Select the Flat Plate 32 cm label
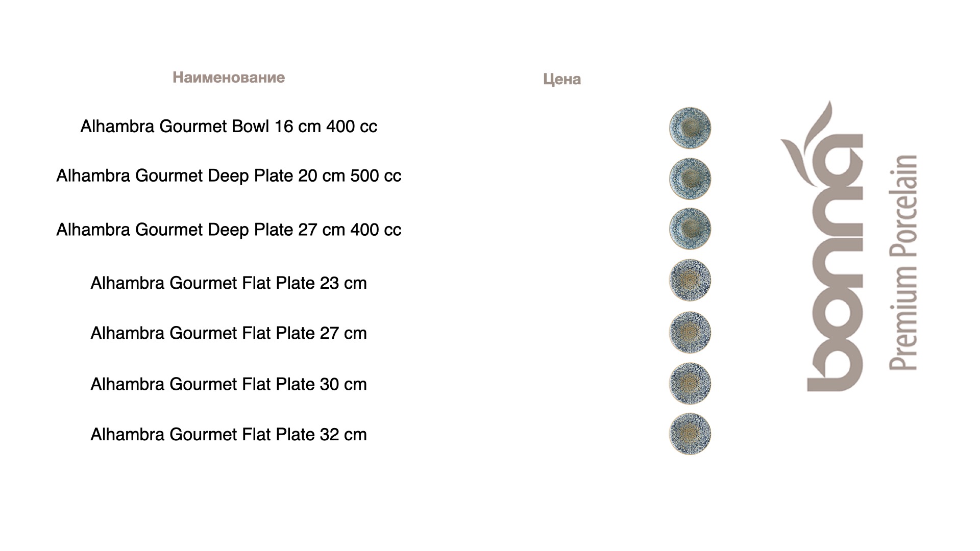This screenshot has width=980, height=551. 228,435
